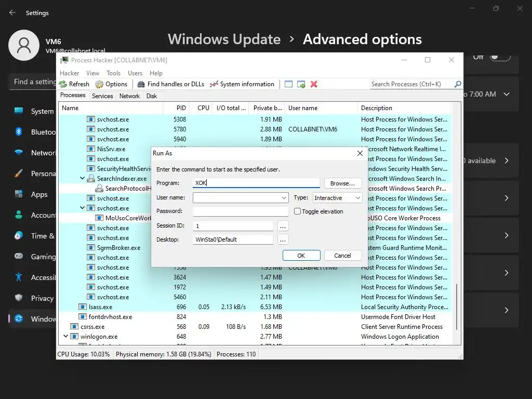The height and width of the screenshot is (399, 532).
Task: Open Bluetooth icon in Settings sidebar
Action: click(19, 131)
